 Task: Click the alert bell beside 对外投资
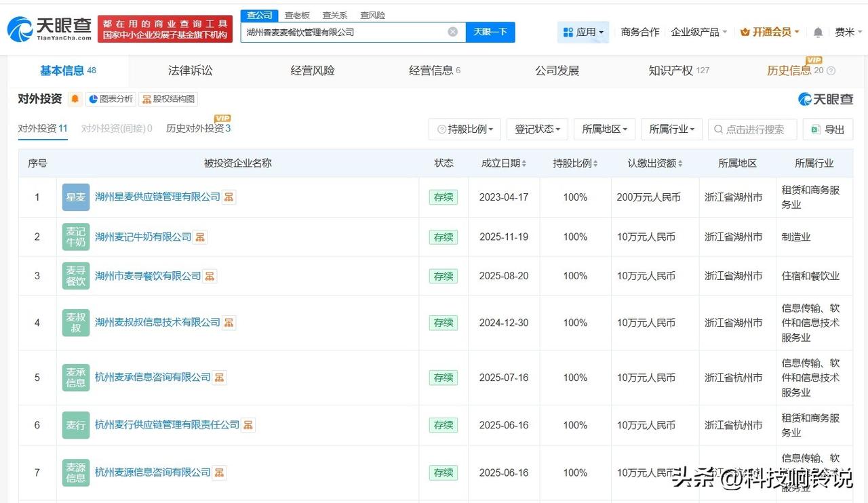point(75,99)
